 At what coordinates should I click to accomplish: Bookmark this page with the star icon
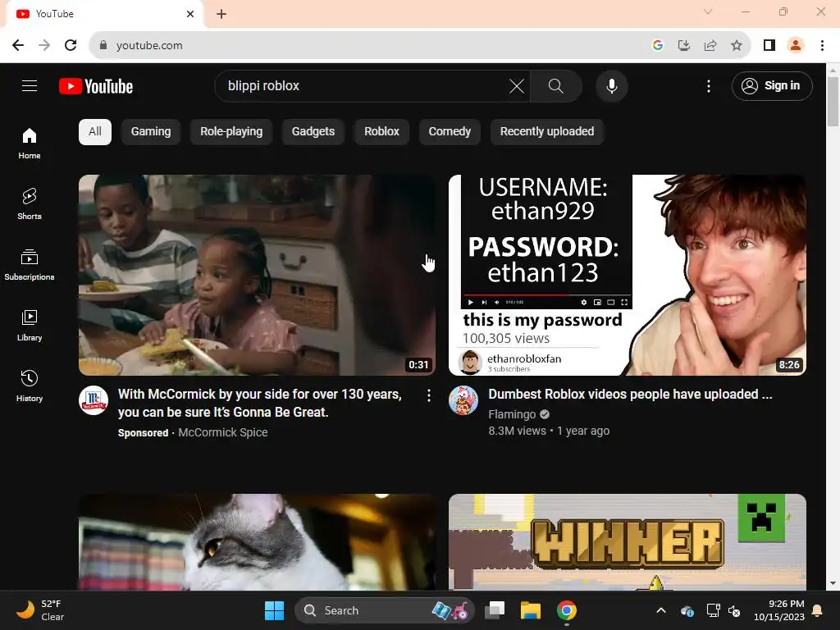(x=737, y=45)
